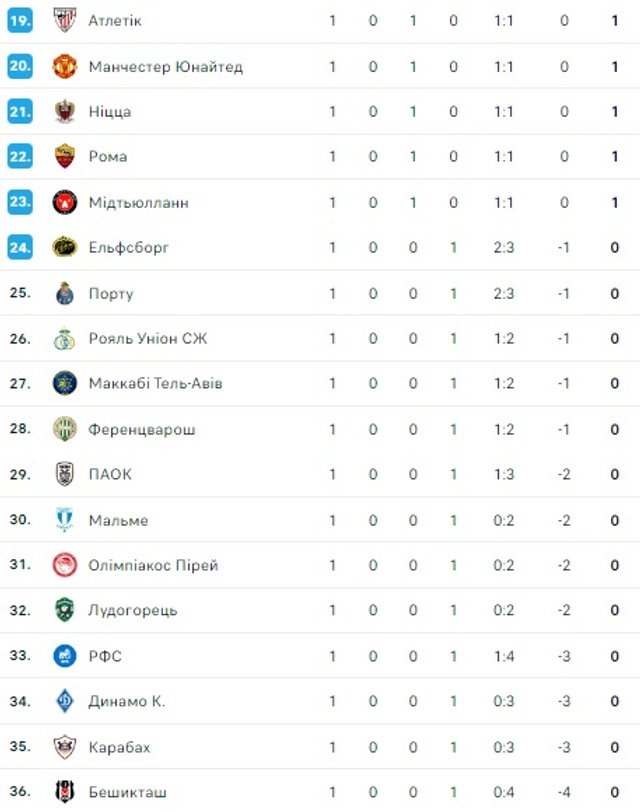Click the Roma club crest icon
This screenshot has height=812, width=640.
coord(64,157)
